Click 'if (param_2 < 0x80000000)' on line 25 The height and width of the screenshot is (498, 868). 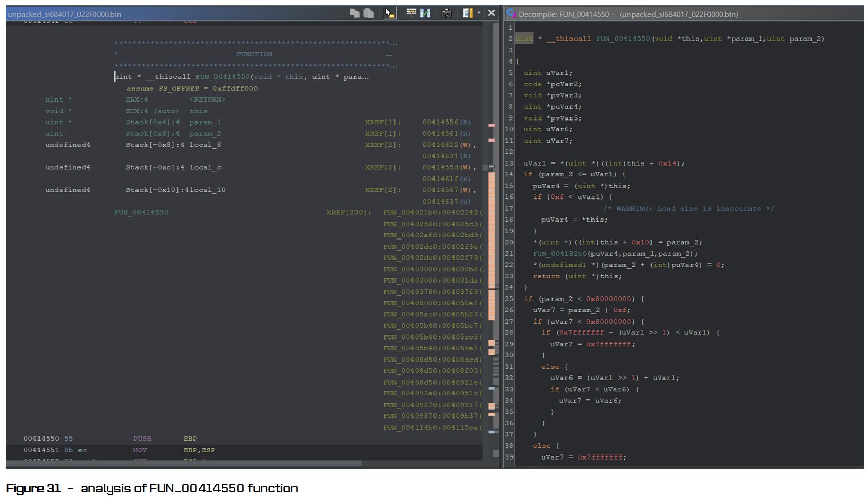tap(584, 298)
